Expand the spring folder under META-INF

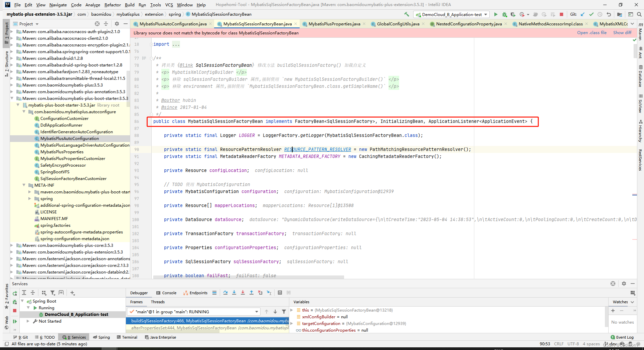tap(30, 198)
